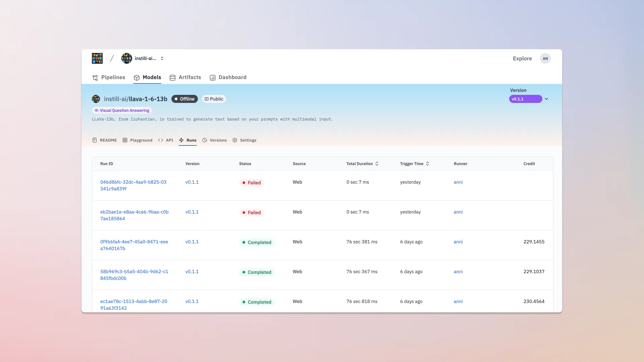Image resolution: width=644 pixels, height=362 pixels.
Task: Click Failed status badge in 046d86fc row
Action: pyautogui.click(x=252, y=183)
